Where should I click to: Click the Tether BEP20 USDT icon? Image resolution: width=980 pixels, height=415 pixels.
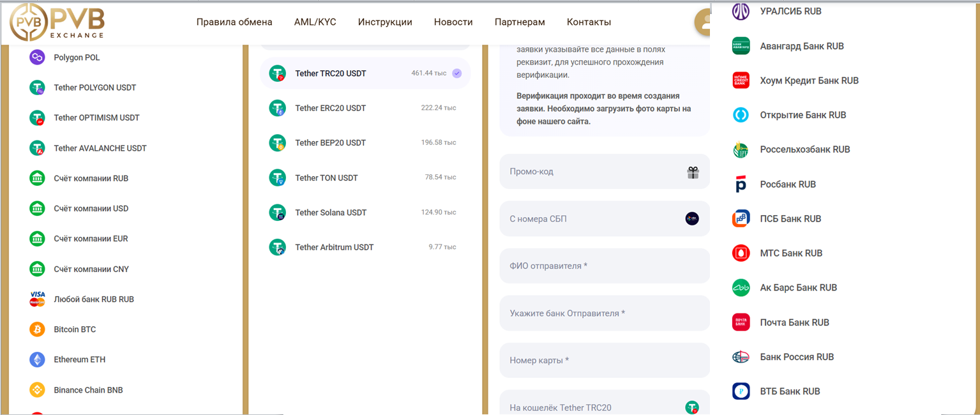click(277, 142)
